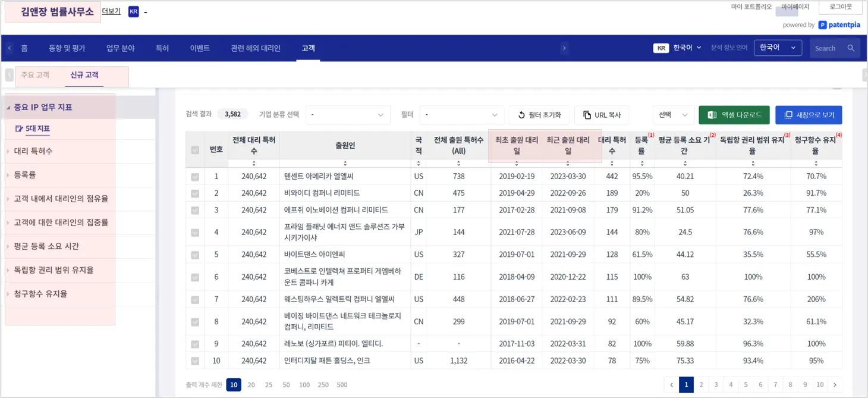Screen dimensions: 868x398
Task: Expand the 대리 특허수 sidebar item
Action: [33, 151]
